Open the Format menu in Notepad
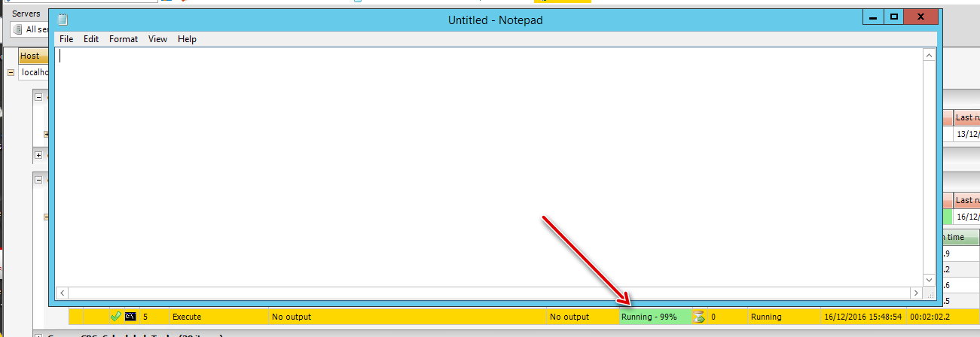Image resolution: width=980 pixels, height=337 pixels. click(x=124, y=39)
